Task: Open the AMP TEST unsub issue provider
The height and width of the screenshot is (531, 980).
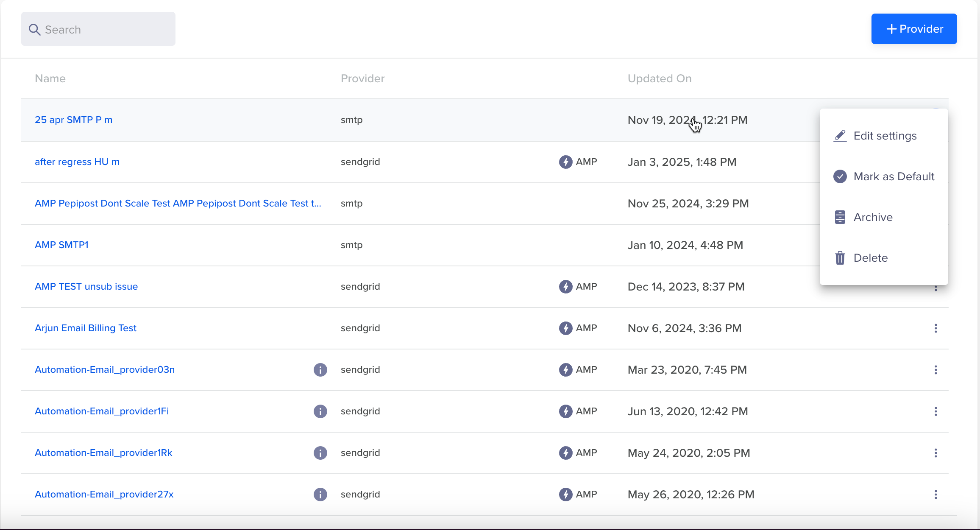Action: tap(86, 286)
